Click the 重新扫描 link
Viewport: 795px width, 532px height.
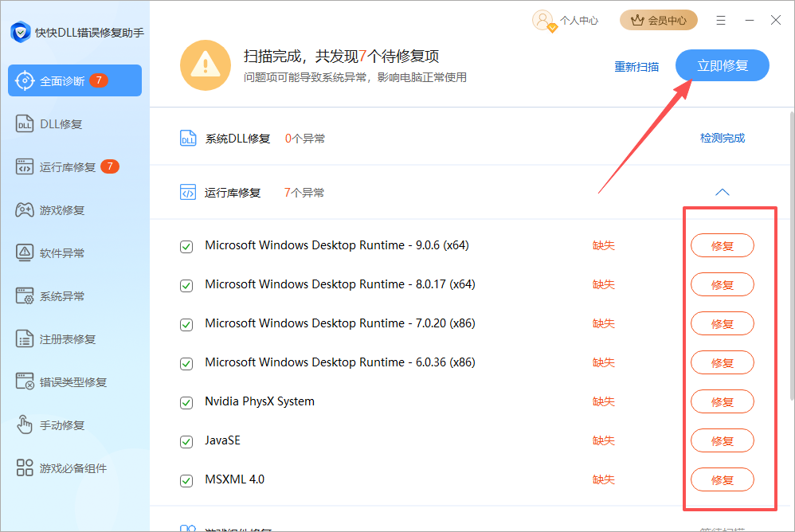coord(636,67)
